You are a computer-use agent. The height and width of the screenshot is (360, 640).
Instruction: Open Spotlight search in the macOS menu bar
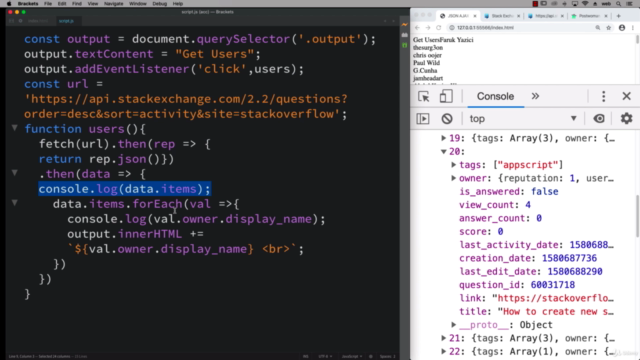[x=619, y=4]
